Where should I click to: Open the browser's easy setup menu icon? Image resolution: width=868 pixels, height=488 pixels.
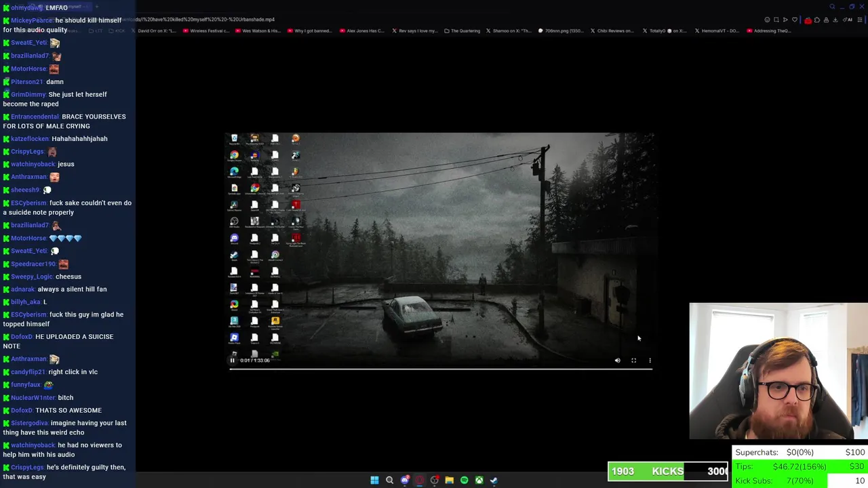860,20
